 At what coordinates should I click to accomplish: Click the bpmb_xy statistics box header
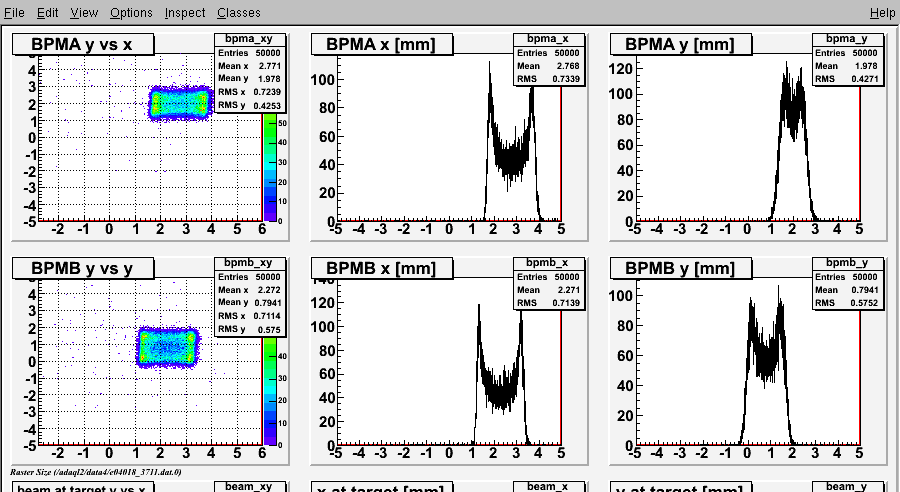click(x=249, y=263)
